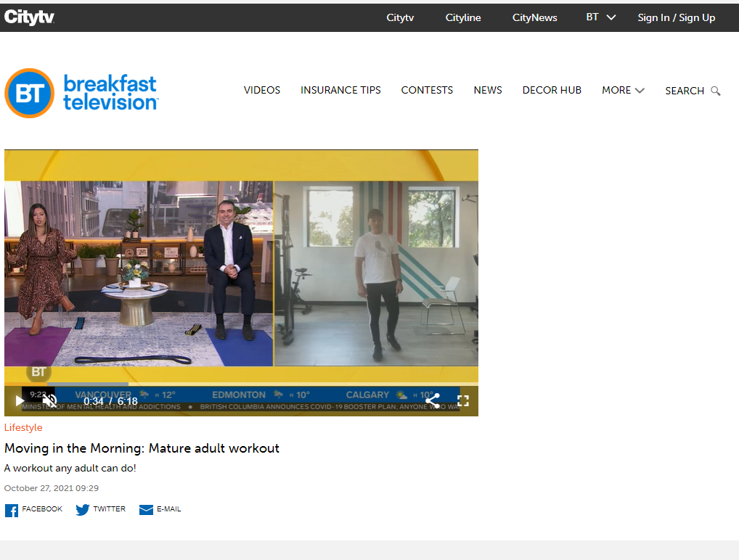Screen dimensions: 739x560
Task: Seek forward using the video progress bar
Action: pos(290,384)
